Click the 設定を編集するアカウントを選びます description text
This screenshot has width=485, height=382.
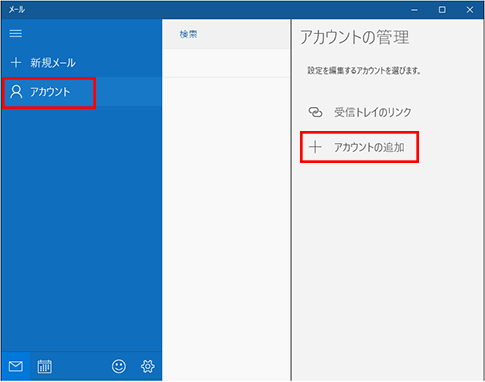pos(364,71)
